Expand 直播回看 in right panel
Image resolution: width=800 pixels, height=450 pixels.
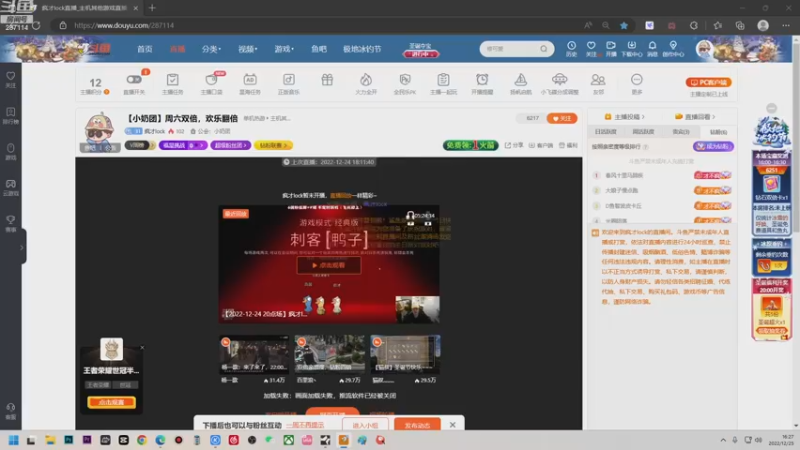click(x=695, y=117)
